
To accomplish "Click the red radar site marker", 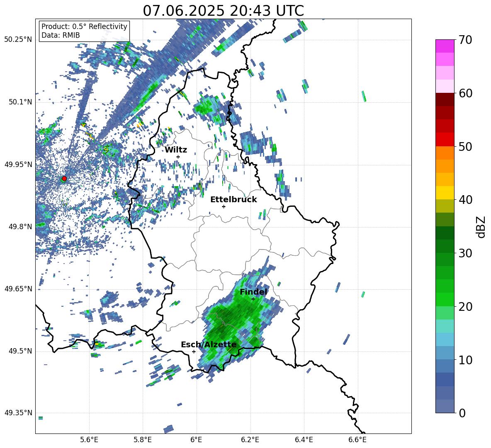I will pos(64,179).
